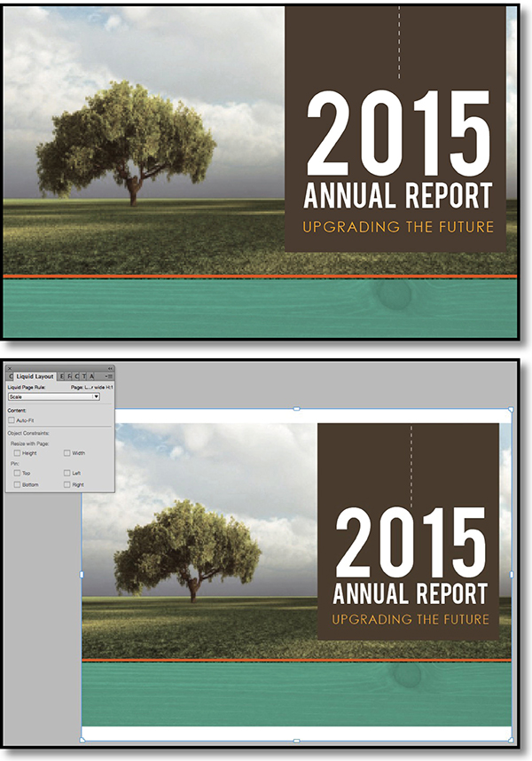Select ANNUAL REPORT heading in upper cover

click(x=397, y=195)
